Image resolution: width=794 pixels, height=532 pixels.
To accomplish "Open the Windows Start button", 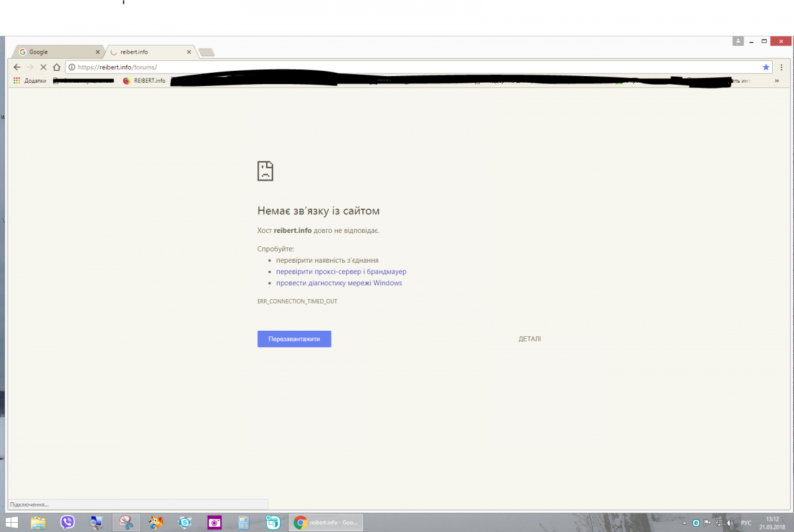I will [13, 522].
